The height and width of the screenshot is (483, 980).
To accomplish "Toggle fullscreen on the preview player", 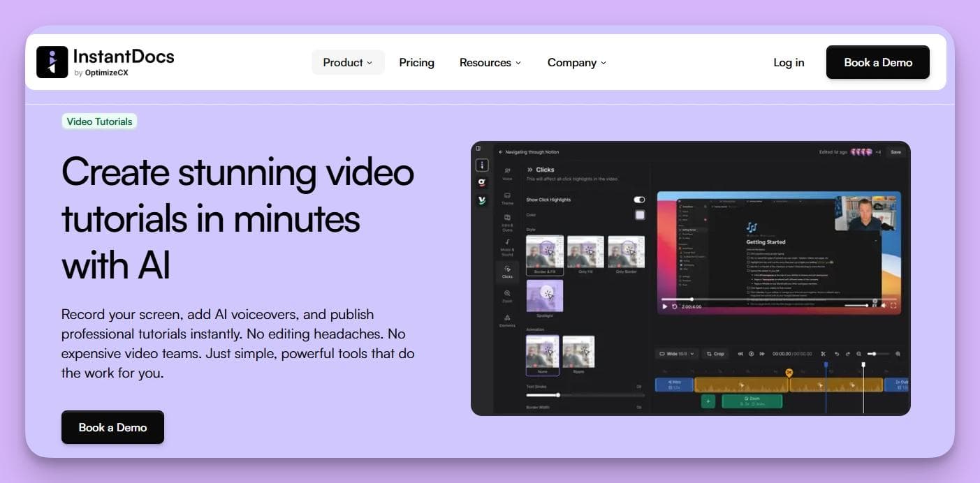I will (x=895, y=306).
